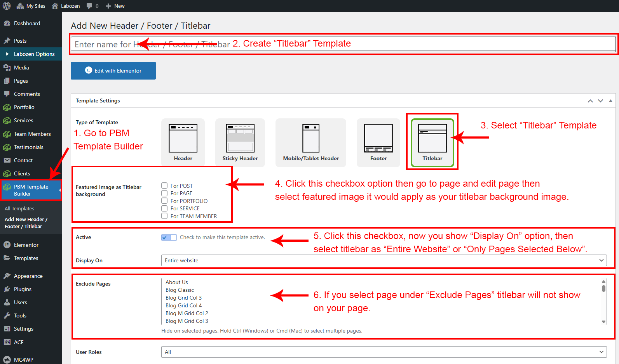619x364 pixels.
Task: Open Labozen Options menu item
Action: point(34,54)
